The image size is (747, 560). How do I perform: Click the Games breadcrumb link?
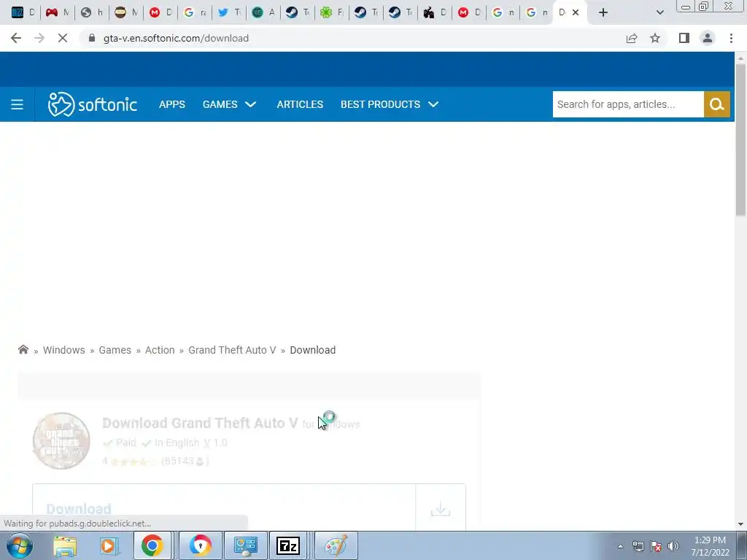pyautogui.click(x=115, y=350)
